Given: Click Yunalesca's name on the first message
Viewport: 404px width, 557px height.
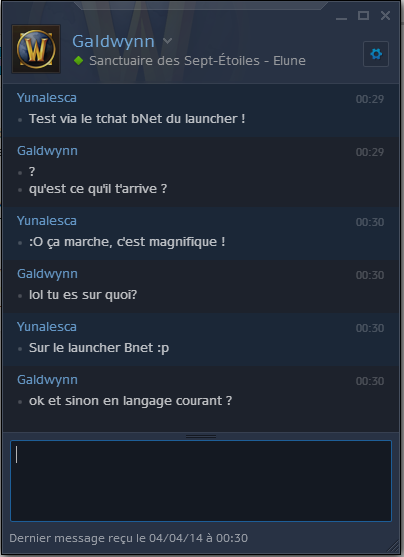Looking at the screenshot, I should pyautogui.click(x=47, y=98).
